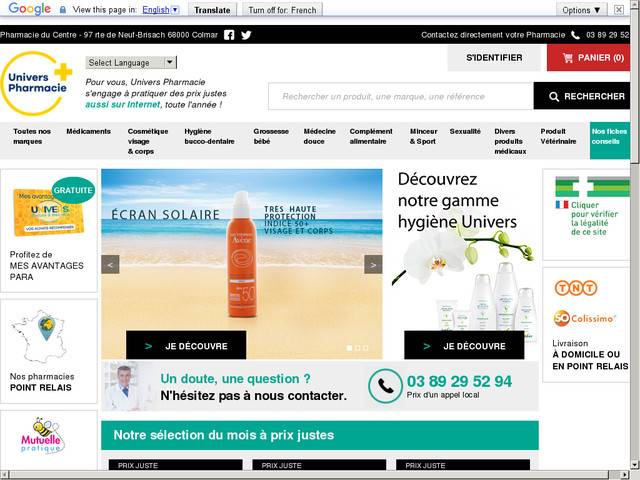
Task: Click the TNT delivery logo
Action: tap(576, 288)
